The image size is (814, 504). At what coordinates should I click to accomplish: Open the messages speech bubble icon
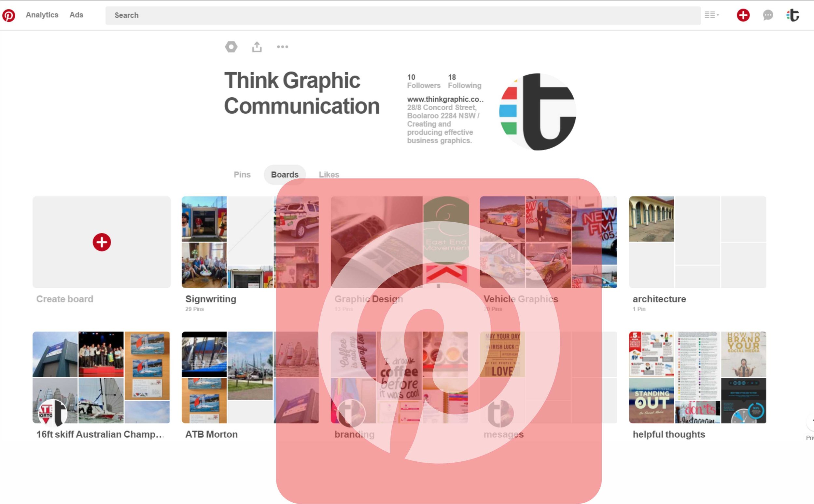pyautogui.click(x=768, y=15)
